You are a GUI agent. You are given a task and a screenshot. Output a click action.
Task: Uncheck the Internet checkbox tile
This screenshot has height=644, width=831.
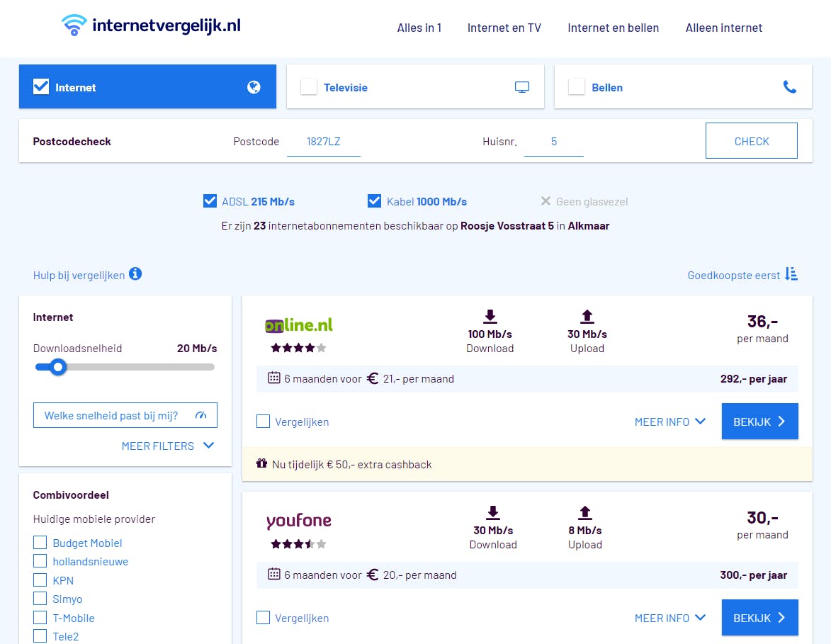point(41,86)
